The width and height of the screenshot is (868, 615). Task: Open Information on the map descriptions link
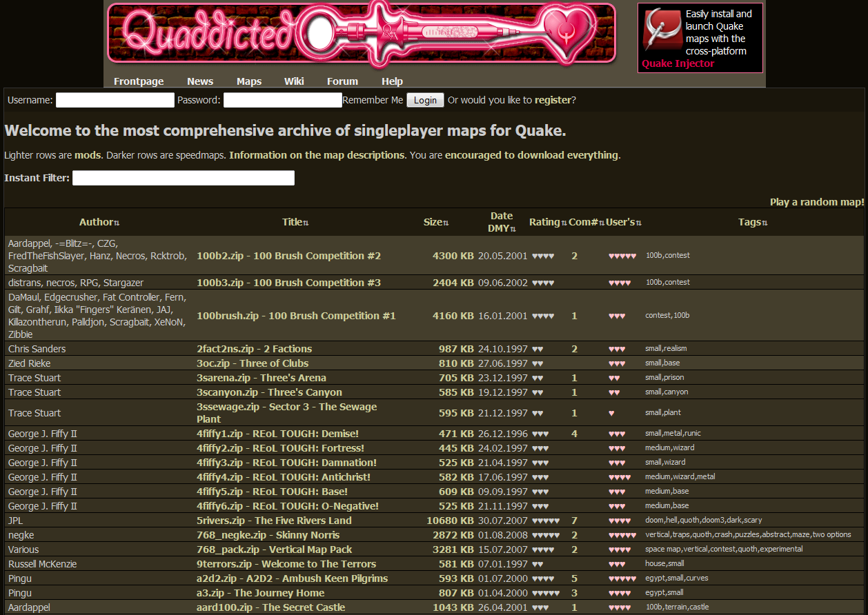pyautogui.click(x=317, y=155)
